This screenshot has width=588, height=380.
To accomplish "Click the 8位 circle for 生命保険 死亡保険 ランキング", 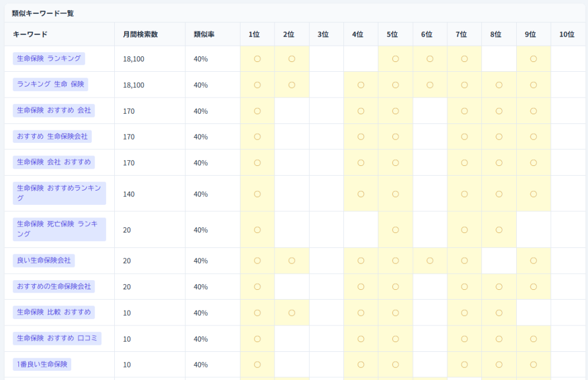I will [499, 230].
